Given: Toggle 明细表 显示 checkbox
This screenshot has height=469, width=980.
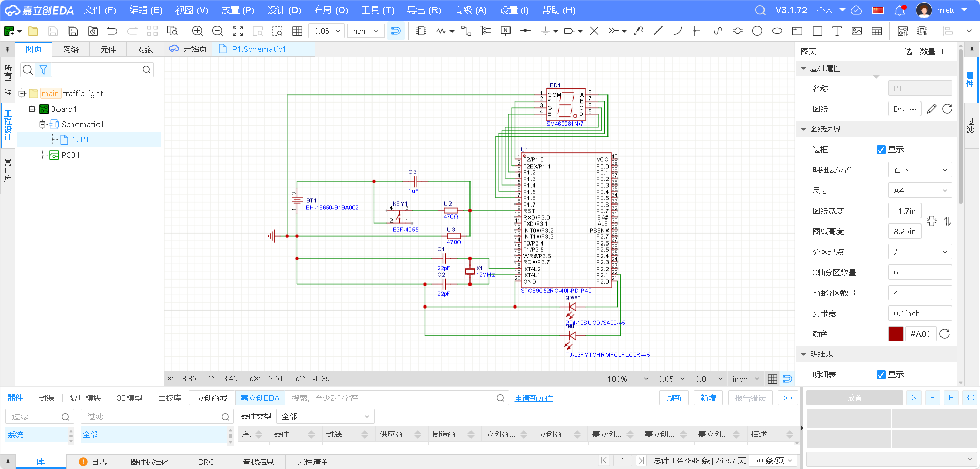Looking at the screenshot, I should coord(881,375).
